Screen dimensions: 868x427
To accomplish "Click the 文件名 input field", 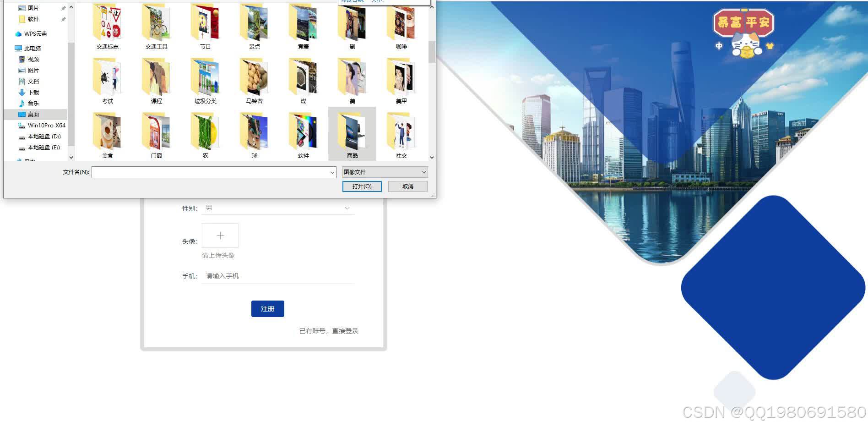I will click(x=210, y=172).
